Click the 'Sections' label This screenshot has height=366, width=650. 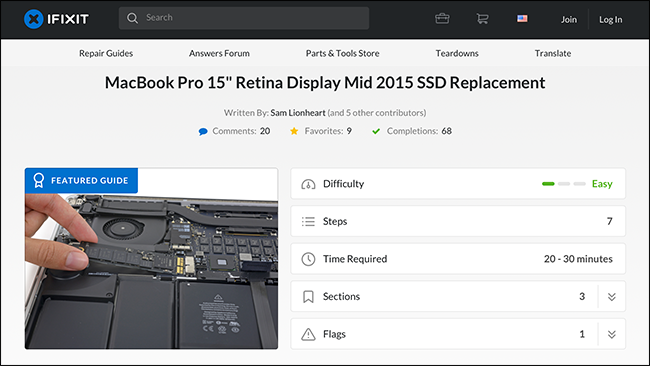pyautogui.click(x=341, y=296)
